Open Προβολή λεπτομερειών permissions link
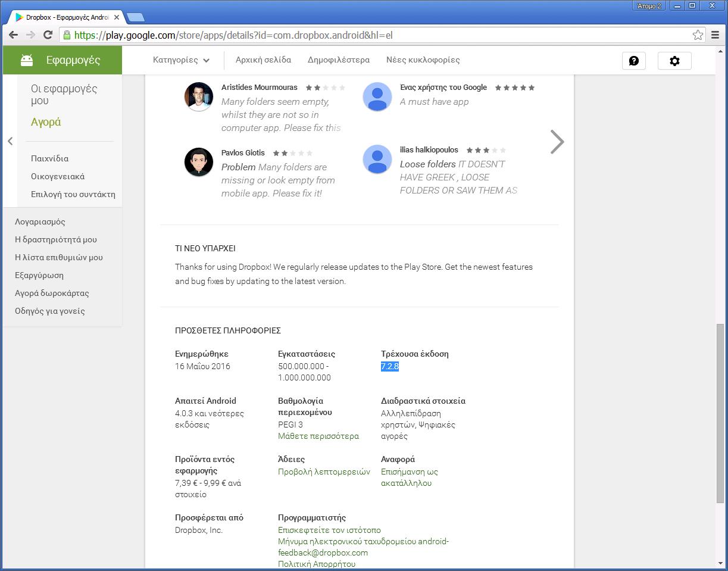 (x=324, y=472)
